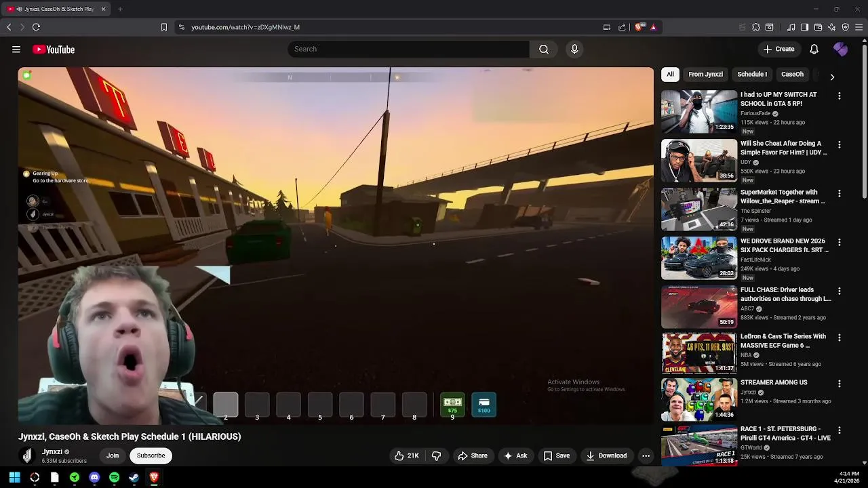Start voice search with microphone icon
Screen dimensions: 868x488
click(x=574, y=49)
